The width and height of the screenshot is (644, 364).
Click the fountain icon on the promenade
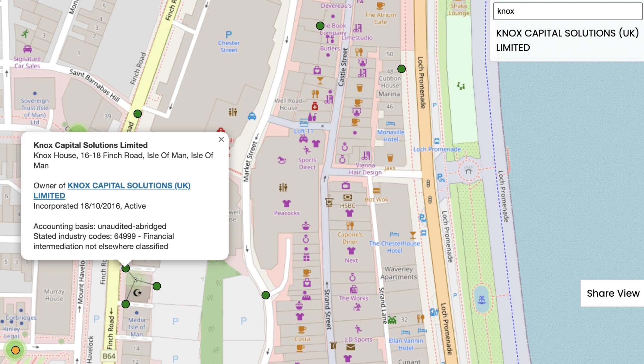point(482,300)
